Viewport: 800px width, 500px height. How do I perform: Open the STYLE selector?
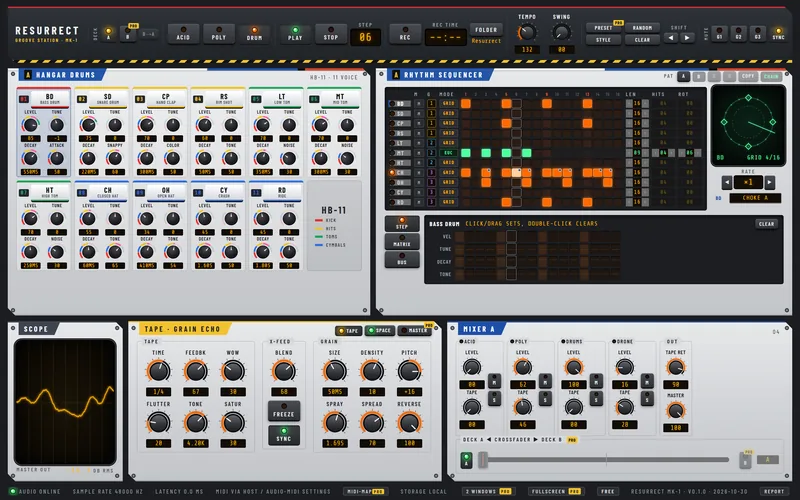603,40
